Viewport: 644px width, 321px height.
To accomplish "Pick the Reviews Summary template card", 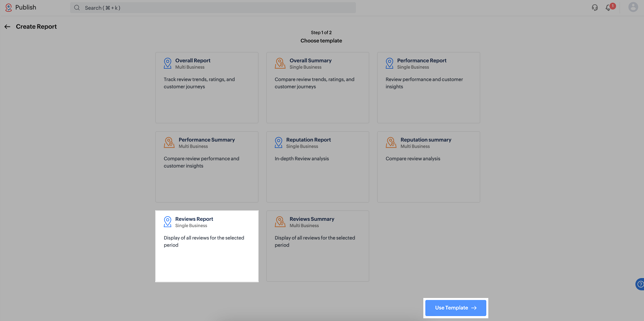I will tap(318, 246).
